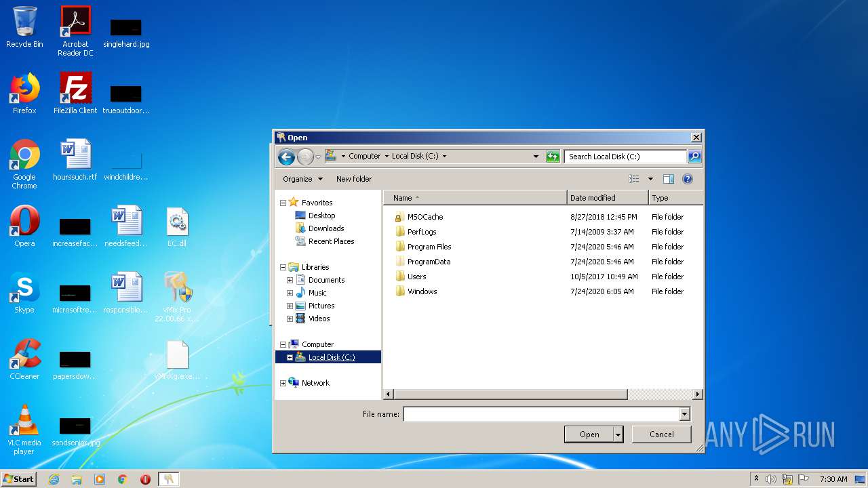Screen dimensions: 868x488
Task: Select hourssuch.rtf document on desktop
Action: (75, 160)
